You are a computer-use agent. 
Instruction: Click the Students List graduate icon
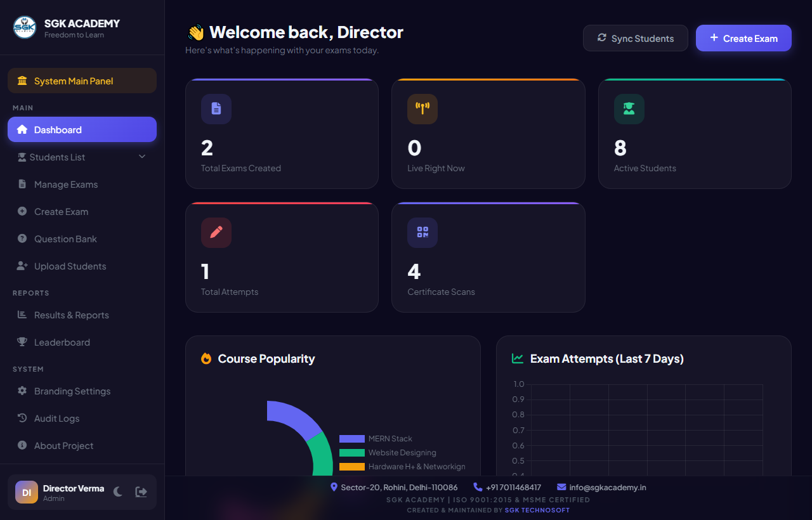coord(22,157)
